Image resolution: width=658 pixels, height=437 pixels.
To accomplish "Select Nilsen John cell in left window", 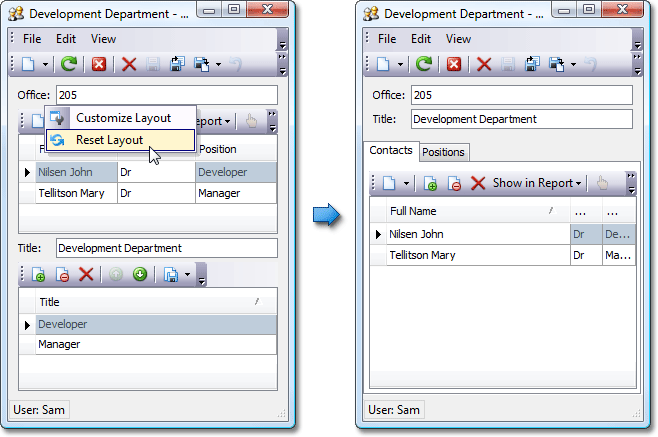I will pyautogui.click(x=76, y=172).
